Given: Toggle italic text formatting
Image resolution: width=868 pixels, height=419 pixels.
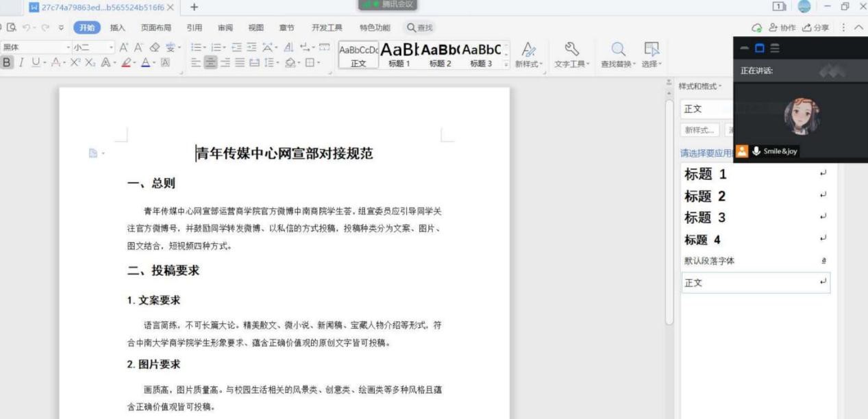Looking at the screenshot, I should click(x=21, y=62).
